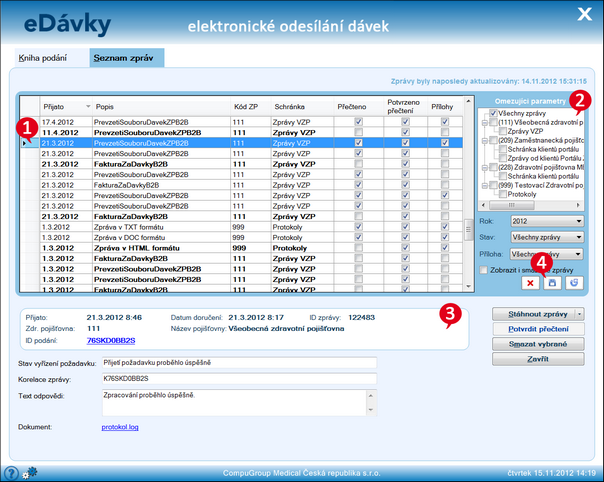Open the Příloha dropdown
The width and height of the screenshot is (604, 482).
point(547,254)
